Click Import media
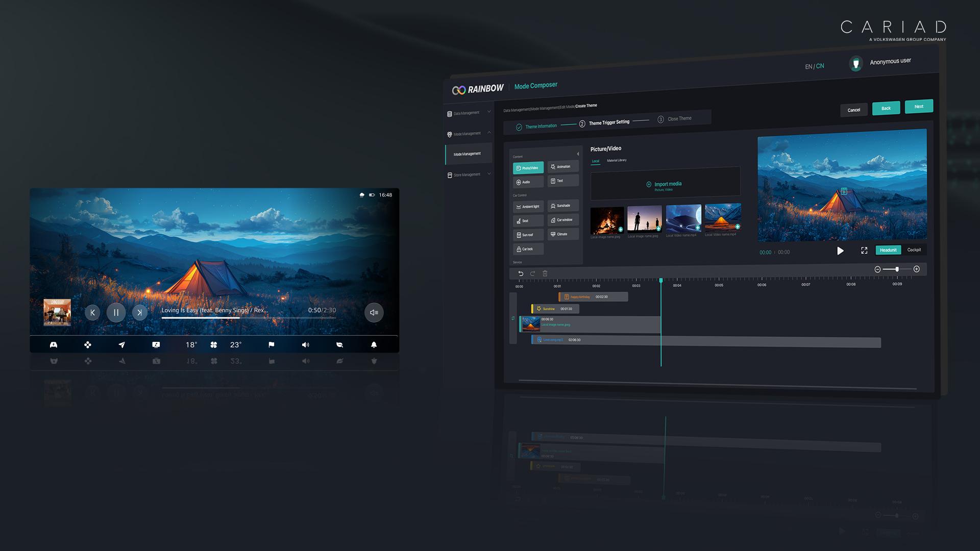980x551 pixels. [x=665, y=184]
